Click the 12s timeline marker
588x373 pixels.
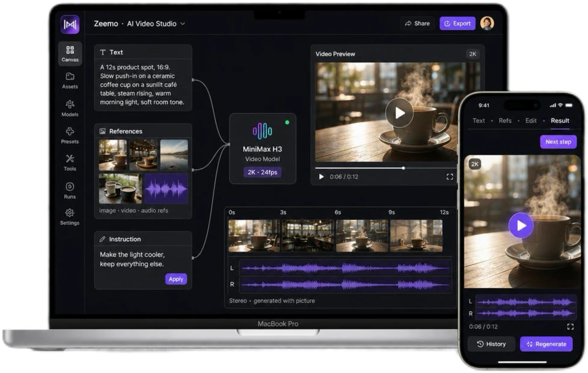tap(444, 212)
